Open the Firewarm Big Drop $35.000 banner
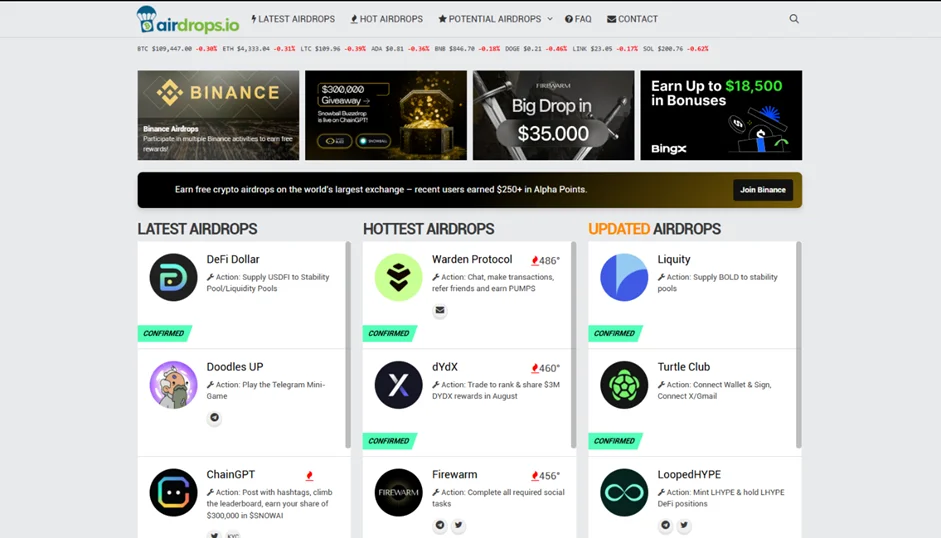941x538 pixels. pos(553,115)
